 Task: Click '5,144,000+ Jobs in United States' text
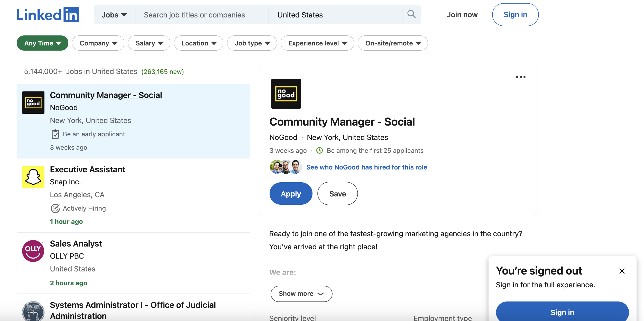coord(81,71)
